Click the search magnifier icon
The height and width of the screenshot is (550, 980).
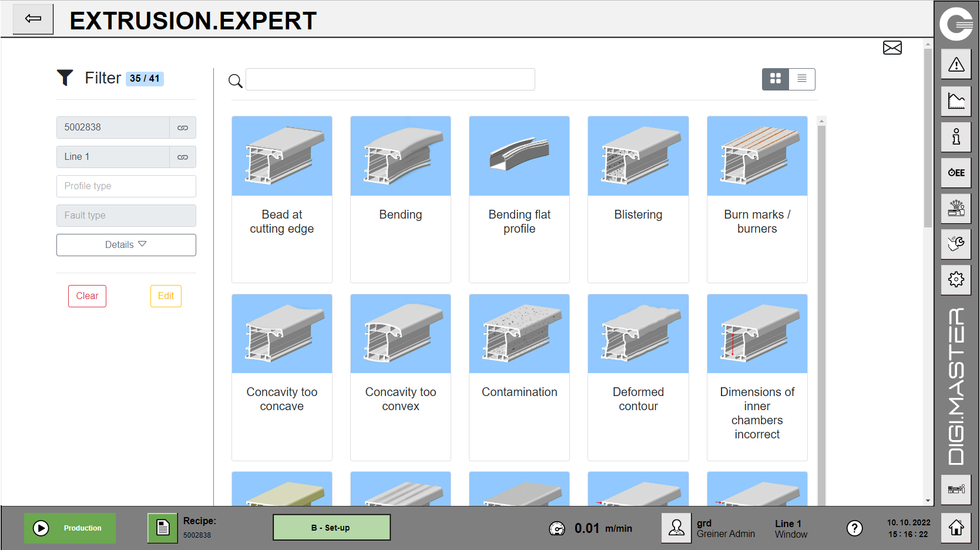point(235,81)
